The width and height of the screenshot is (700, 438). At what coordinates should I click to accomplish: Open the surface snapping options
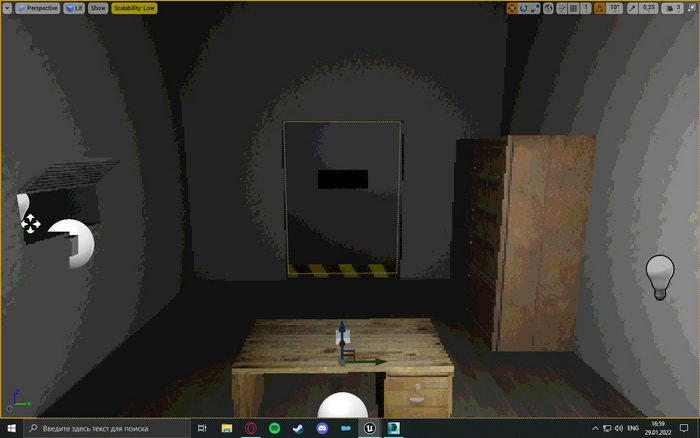pos(561,8)
